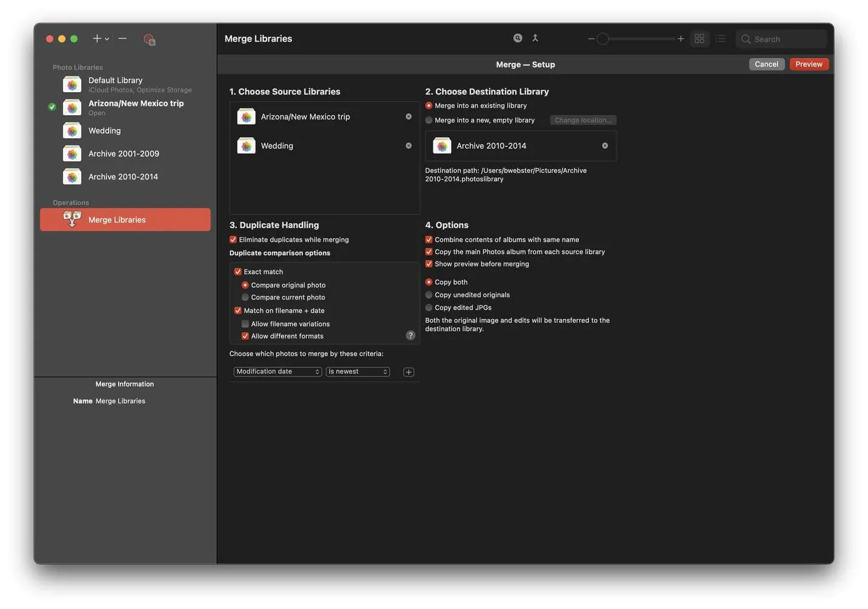Enable Allow filename variations checkbox
This screenshot has width=868, height=609.
pos(245,324)
